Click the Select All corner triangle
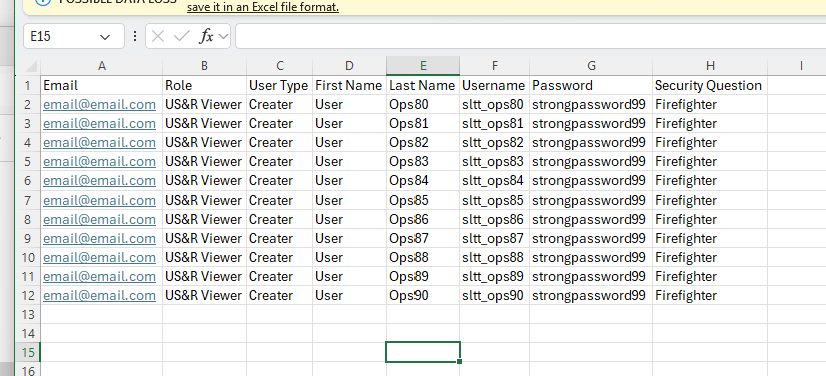 point(32,66)
